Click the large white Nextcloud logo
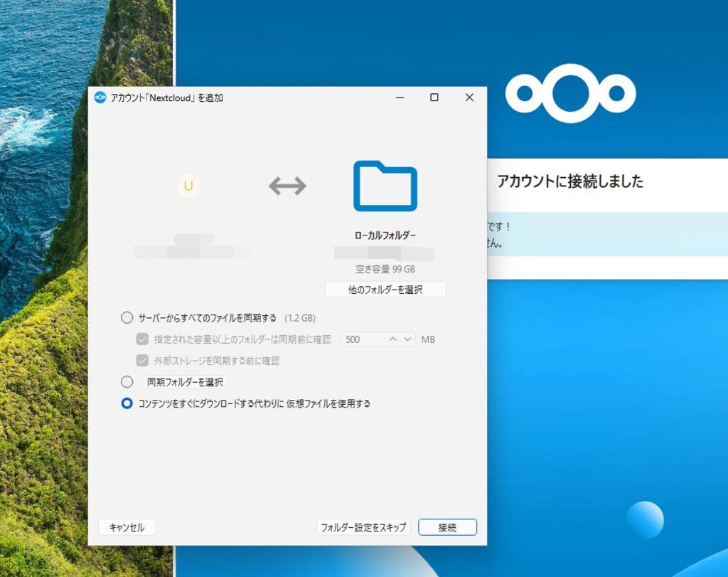728x577 pixels. [x=570, y=94]
